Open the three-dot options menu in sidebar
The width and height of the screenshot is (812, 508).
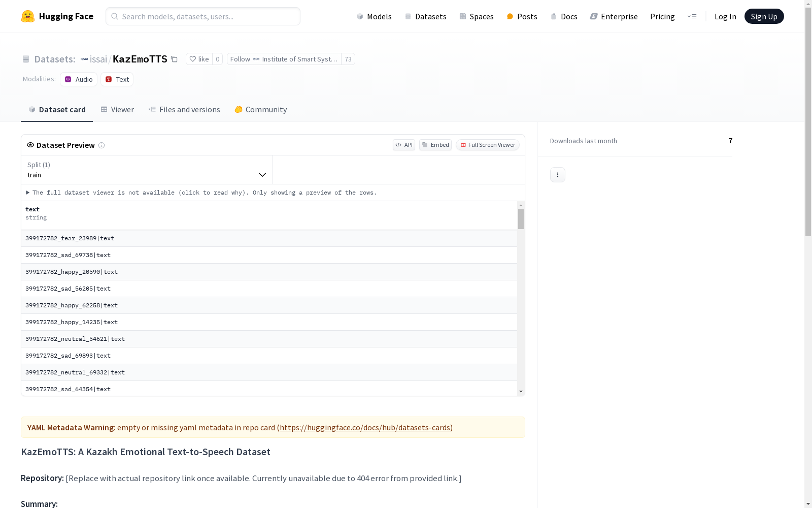558,175
